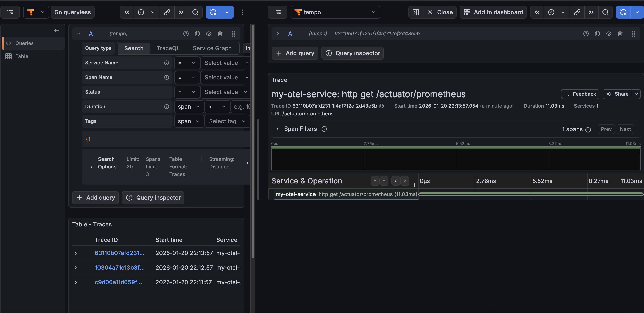The width and height of the screenshot is (644, 313).
Task: Select Search query type option
Action: 134,48
